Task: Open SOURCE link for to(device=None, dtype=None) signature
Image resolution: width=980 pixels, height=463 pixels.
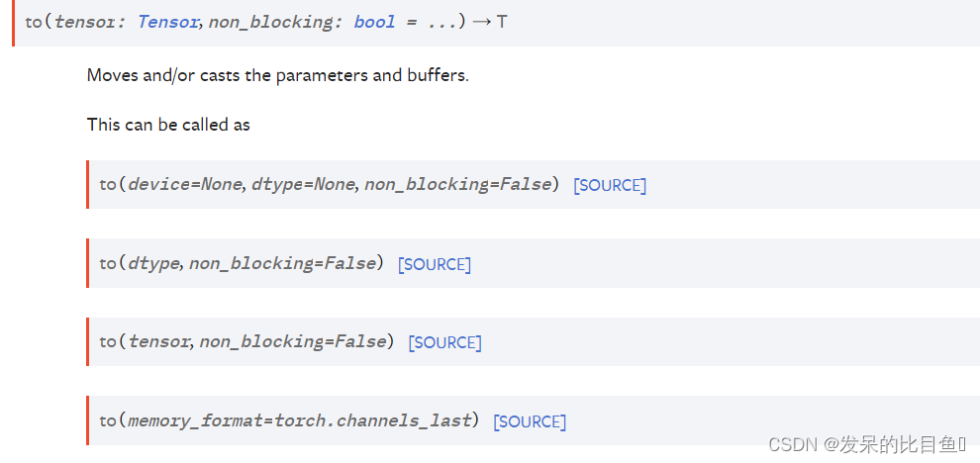Action: point(610,185)
